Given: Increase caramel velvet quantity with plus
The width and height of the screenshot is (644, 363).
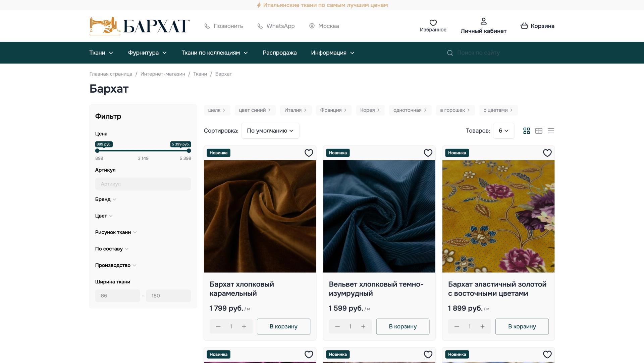Looking at the screenshot, I should click(x=244, y=326).
